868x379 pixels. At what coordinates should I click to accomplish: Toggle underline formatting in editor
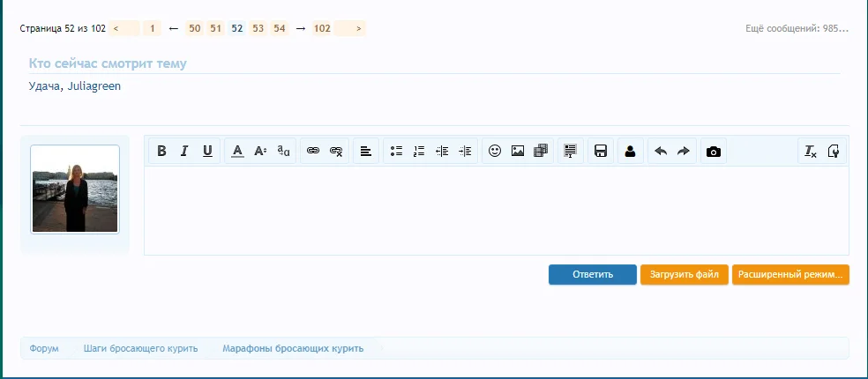click(x=207, y=151)
